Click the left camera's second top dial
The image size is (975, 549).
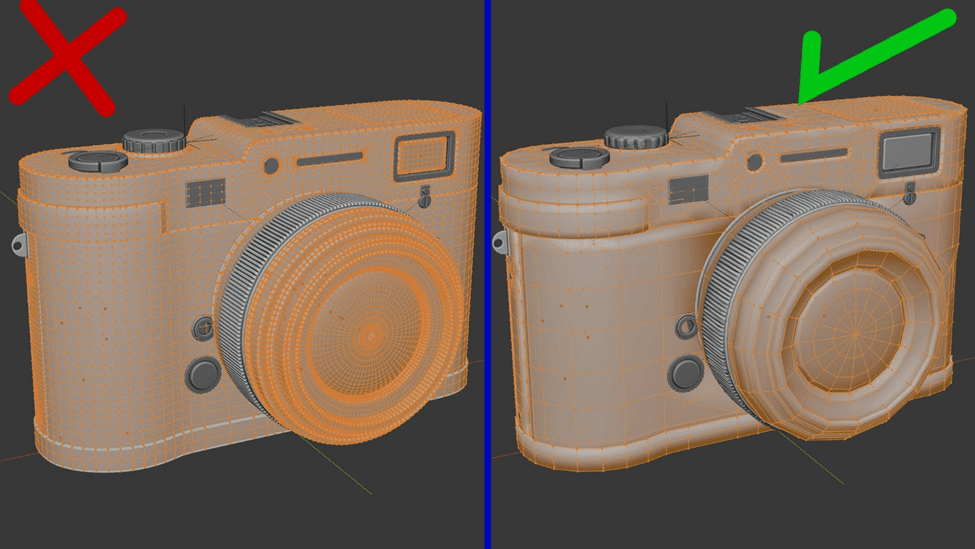154,141
